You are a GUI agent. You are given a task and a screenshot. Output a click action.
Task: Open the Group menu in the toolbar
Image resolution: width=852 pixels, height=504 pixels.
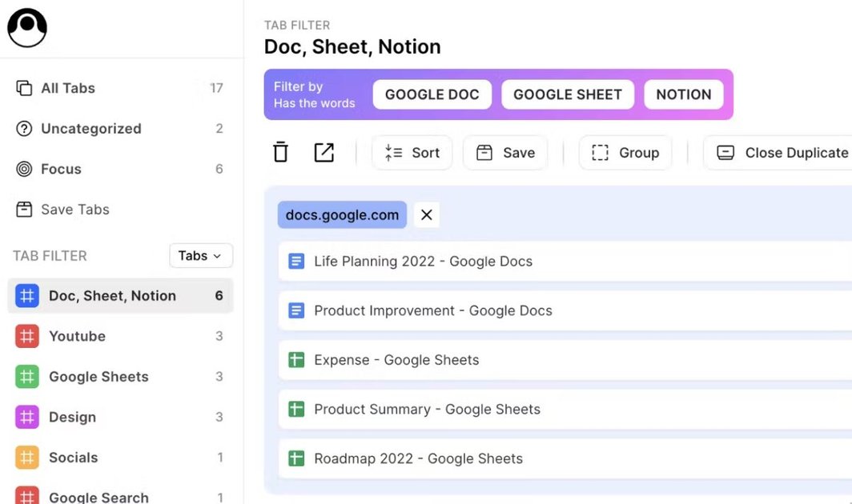tap(625, 152)
